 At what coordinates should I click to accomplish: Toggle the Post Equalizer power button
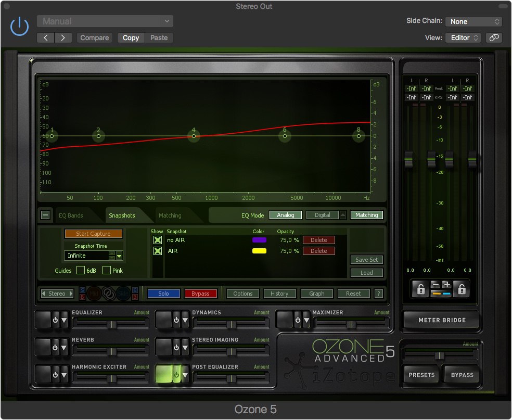click(175, 374)
